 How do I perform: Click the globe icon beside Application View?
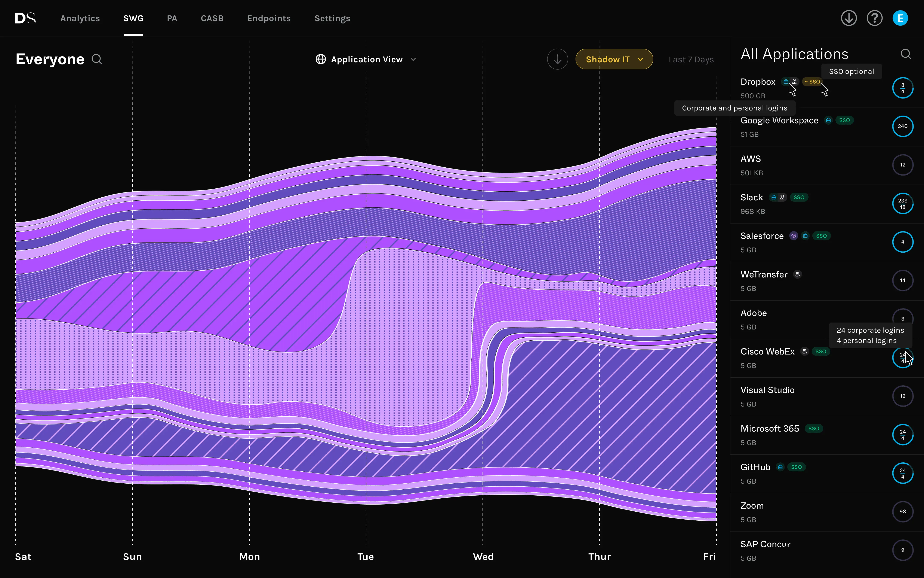pyautogui.click(x=321, y=59)
